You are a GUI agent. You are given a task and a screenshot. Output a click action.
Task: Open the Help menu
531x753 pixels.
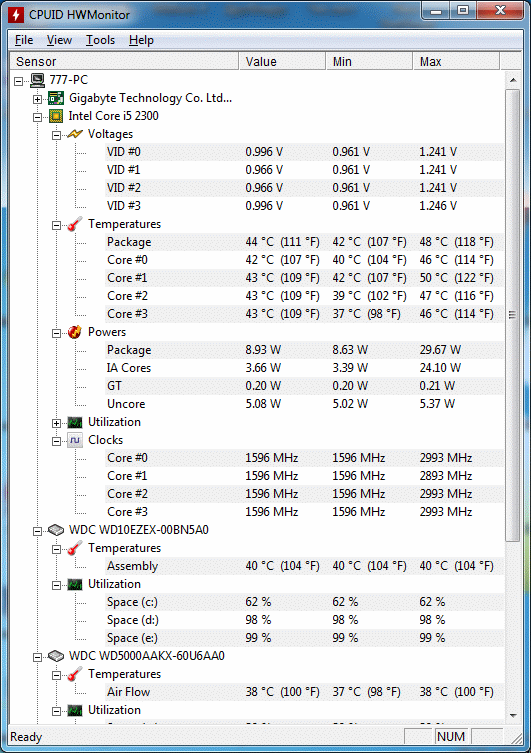click(x=141, y=40)
